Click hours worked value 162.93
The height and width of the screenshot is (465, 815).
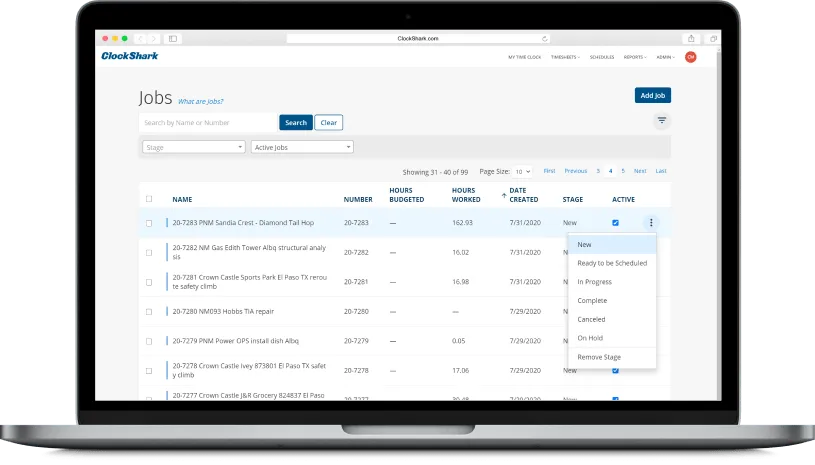463,222
